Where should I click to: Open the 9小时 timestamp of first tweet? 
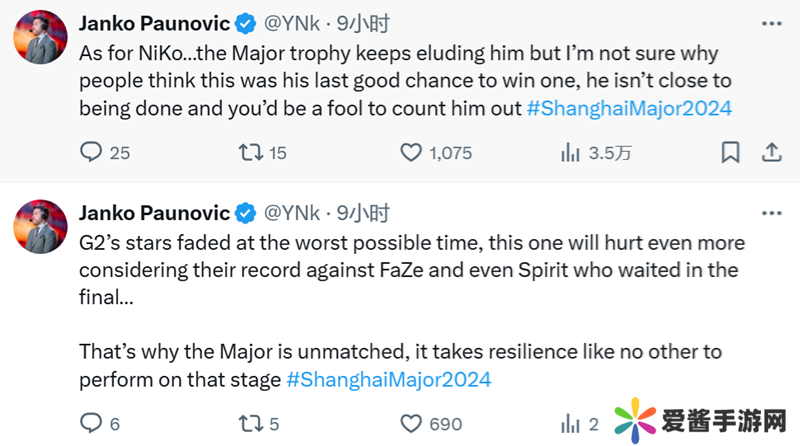(362, 22)
